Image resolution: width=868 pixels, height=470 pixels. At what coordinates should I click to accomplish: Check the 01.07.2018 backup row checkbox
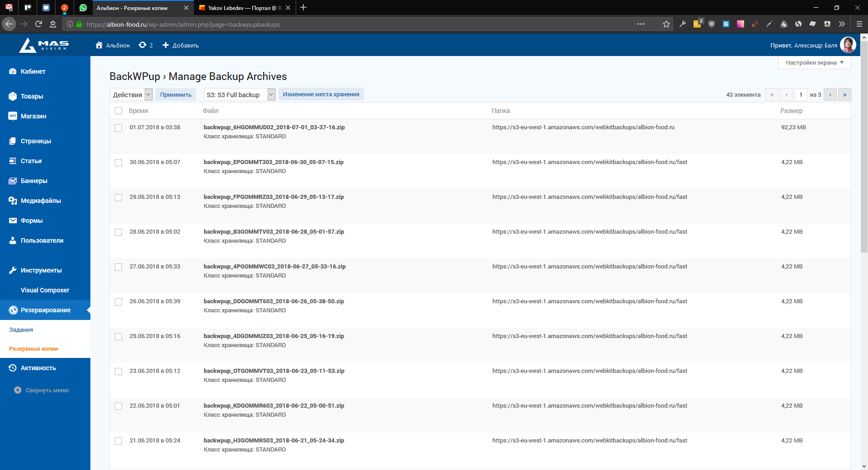[118, 128]
